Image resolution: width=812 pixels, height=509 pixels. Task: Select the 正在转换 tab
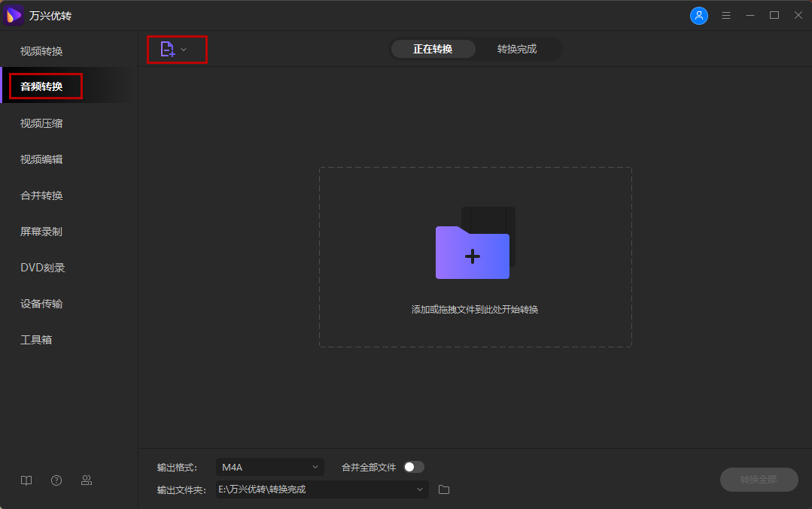433,48
